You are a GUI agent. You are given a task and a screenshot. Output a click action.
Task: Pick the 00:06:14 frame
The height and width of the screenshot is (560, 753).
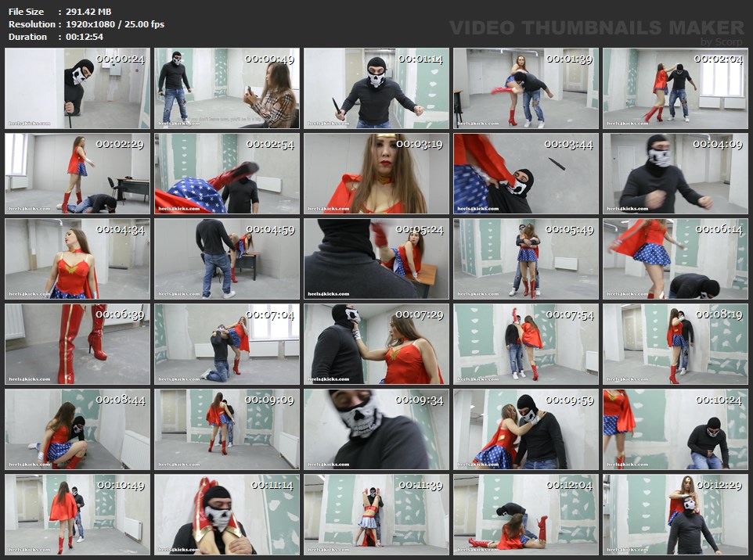pyautogui.click(x=676, y=259)
